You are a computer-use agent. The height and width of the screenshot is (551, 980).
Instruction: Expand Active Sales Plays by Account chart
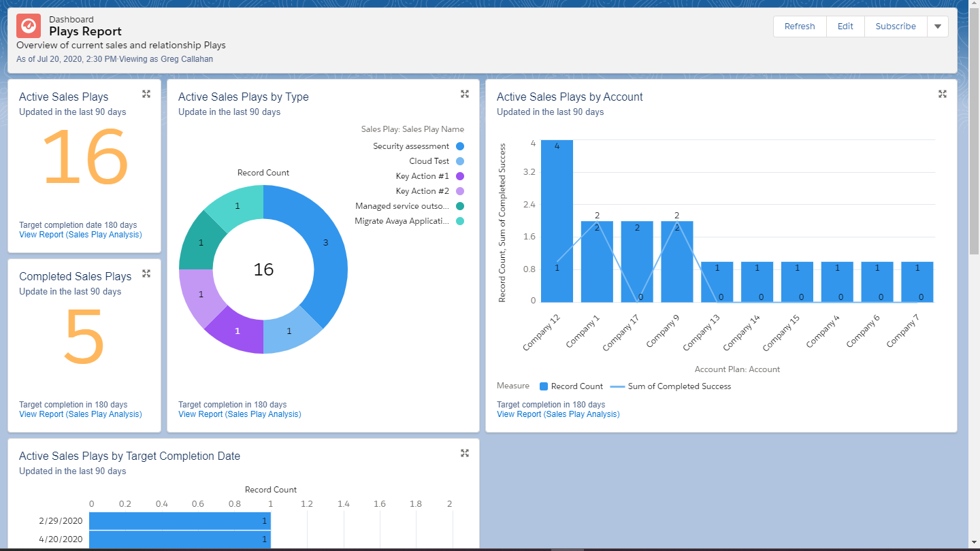pyautogui.click(x=943, y=94)
